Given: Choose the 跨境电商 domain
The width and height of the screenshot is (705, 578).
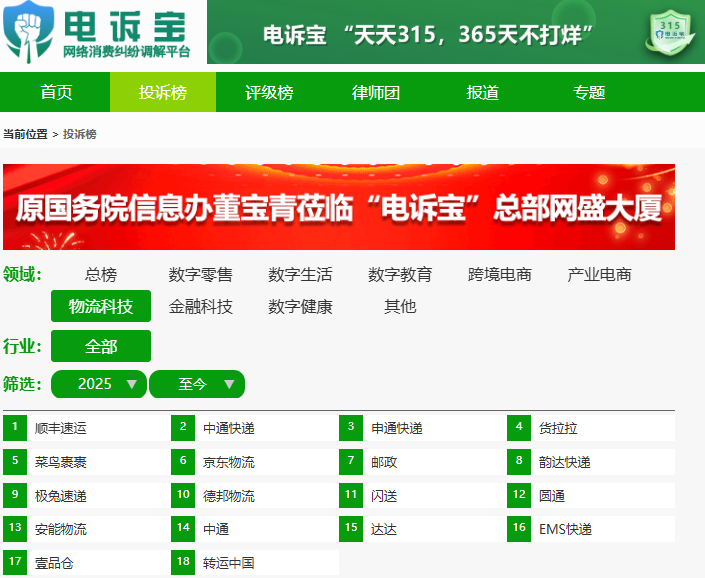Looking at the screenshot, I should tap(500, 274).
